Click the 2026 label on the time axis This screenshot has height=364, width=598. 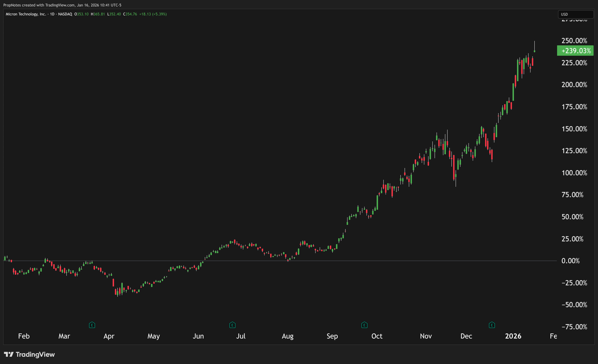click(514, 336)
